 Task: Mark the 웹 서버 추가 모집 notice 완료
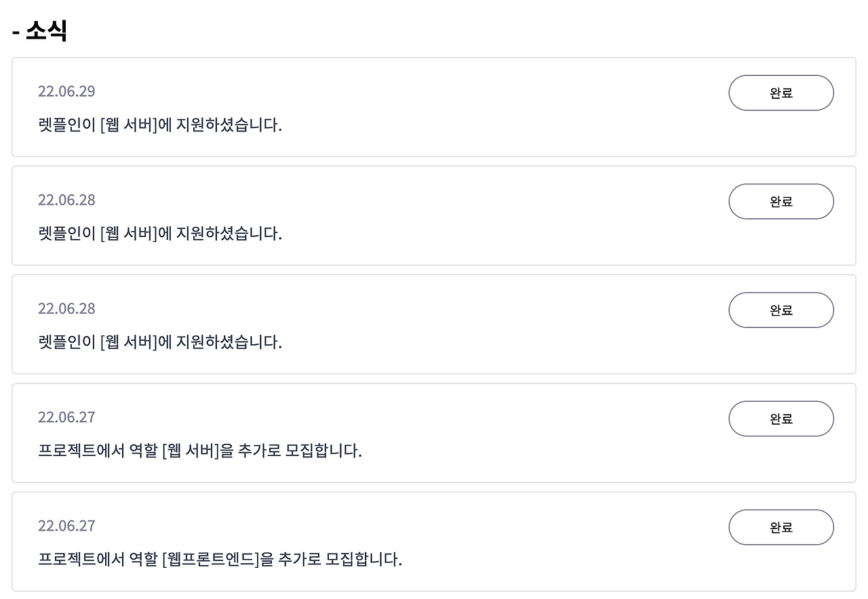(x=781, y=419)
